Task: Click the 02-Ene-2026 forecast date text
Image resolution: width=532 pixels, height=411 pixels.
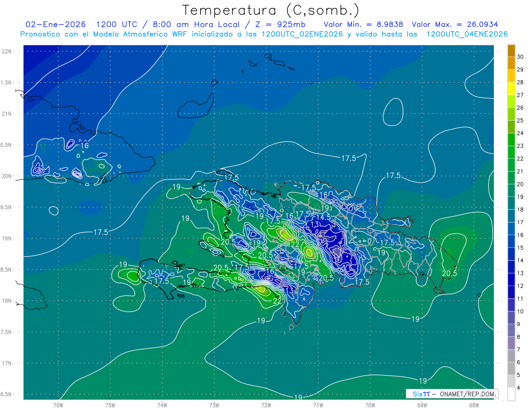Action: point(58,24)
